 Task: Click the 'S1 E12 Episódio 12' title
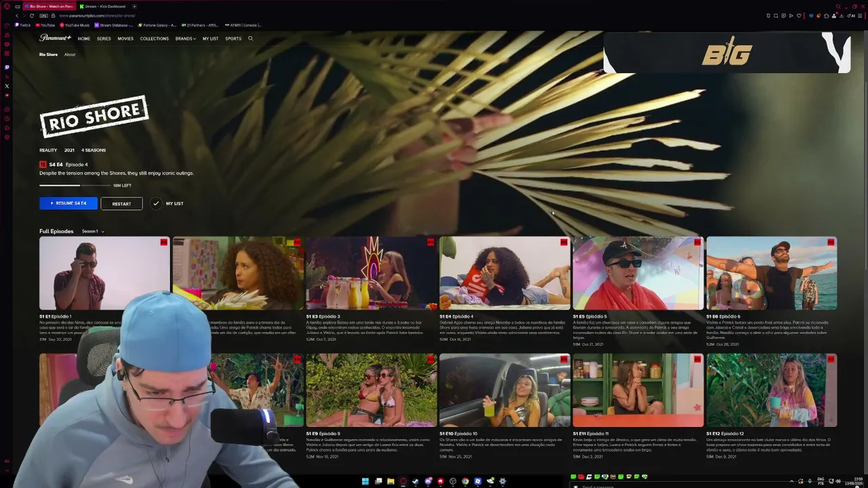click(x=726, y=434)
